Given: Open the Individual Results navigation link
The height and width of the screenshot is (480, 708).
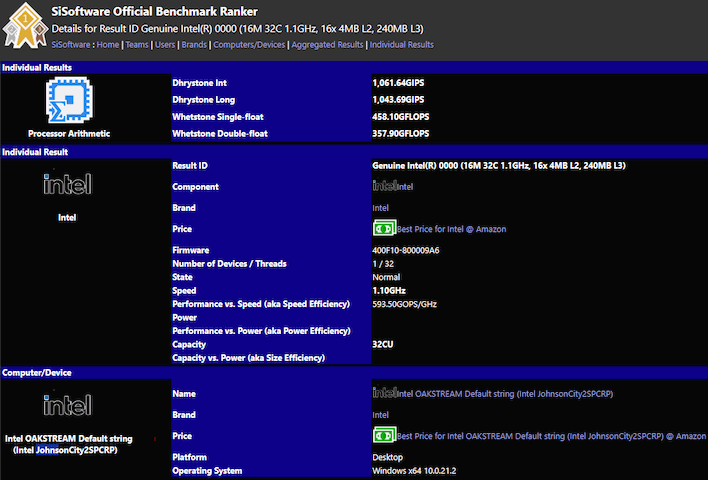Looking at the screenshot, I should [401, 45].
